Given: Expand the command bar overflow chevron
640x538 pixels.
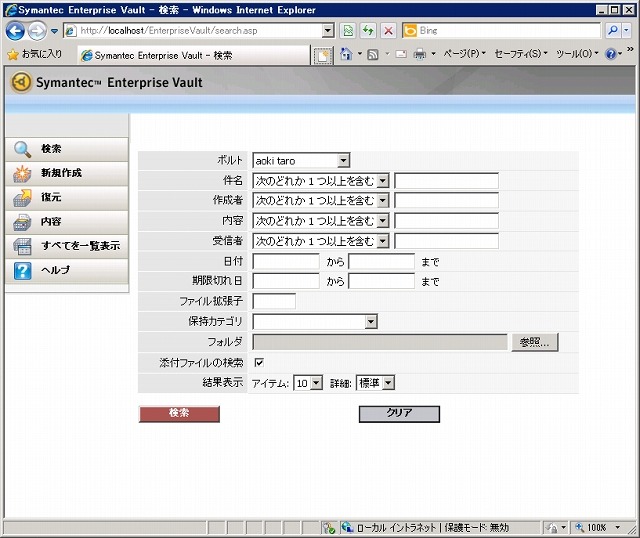Looking at the screenshot, I should click(630, 49).
